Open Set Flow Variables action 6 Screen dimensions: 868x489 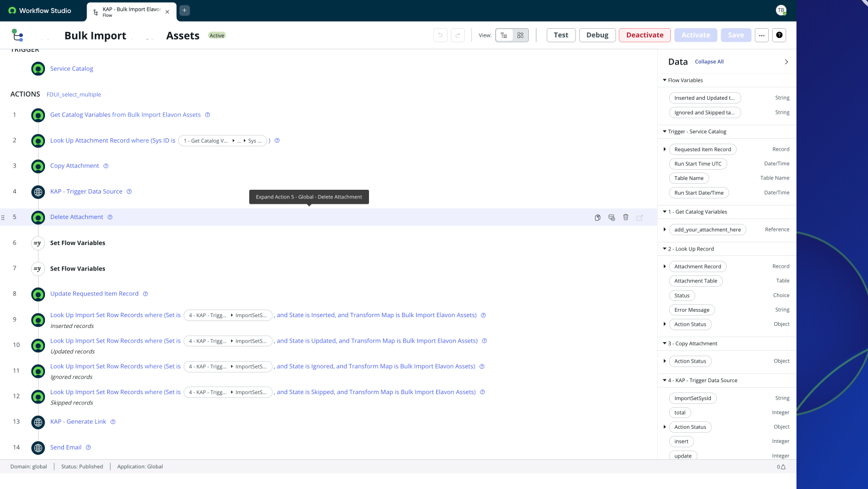click(x=77, y=243)
